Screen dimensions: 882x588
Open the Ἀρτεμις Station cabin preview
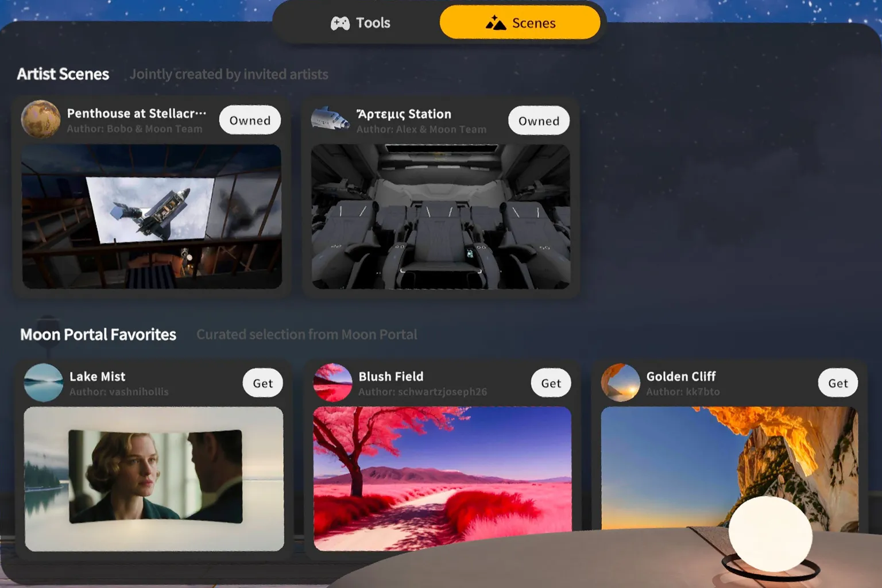(441, 216)
